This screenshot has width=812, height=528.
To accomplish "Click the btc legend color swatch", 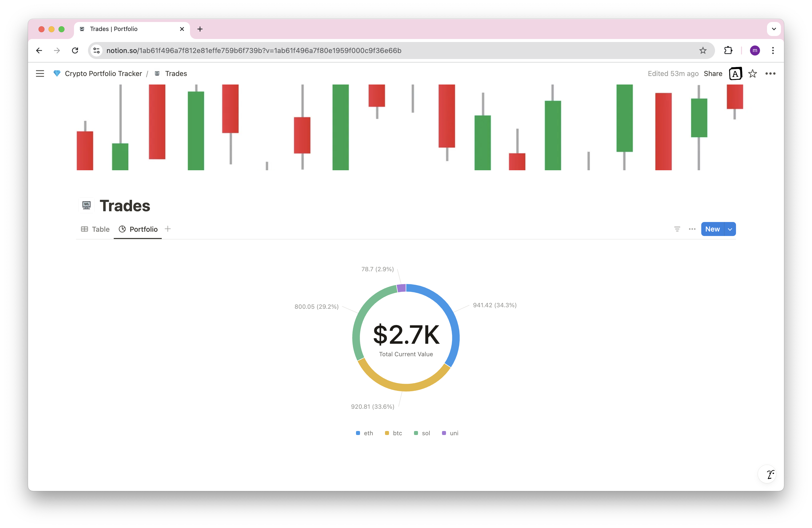I will click(387, 433).
